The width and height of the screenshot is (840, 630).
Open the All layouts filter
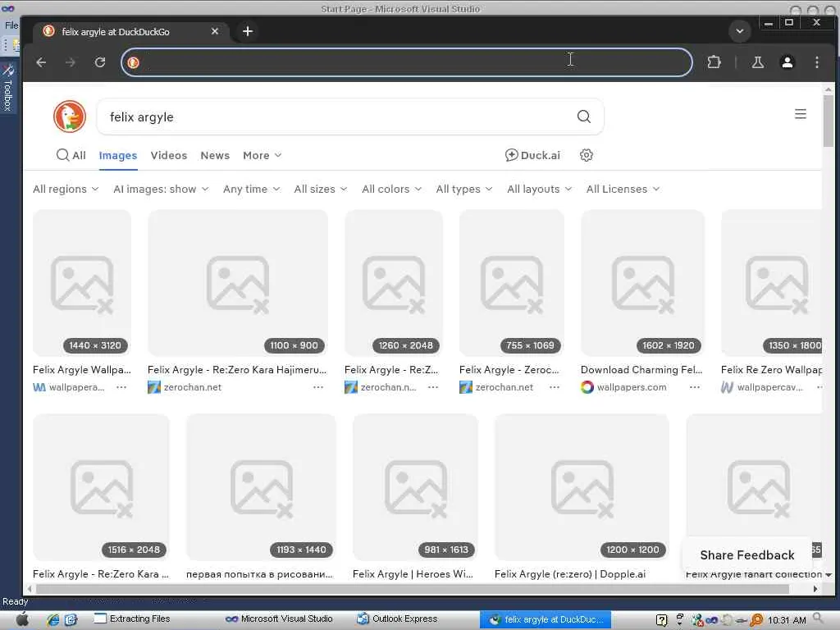point(540,189)
